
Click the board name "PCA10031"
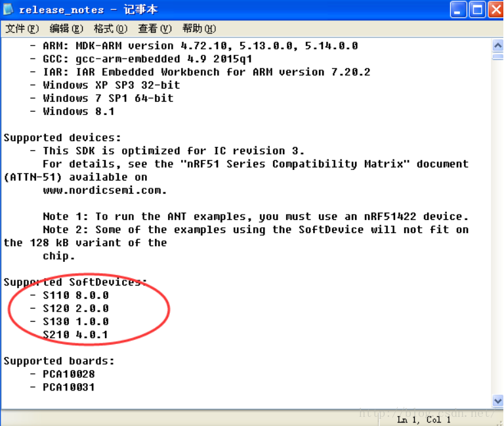point(69,387)
